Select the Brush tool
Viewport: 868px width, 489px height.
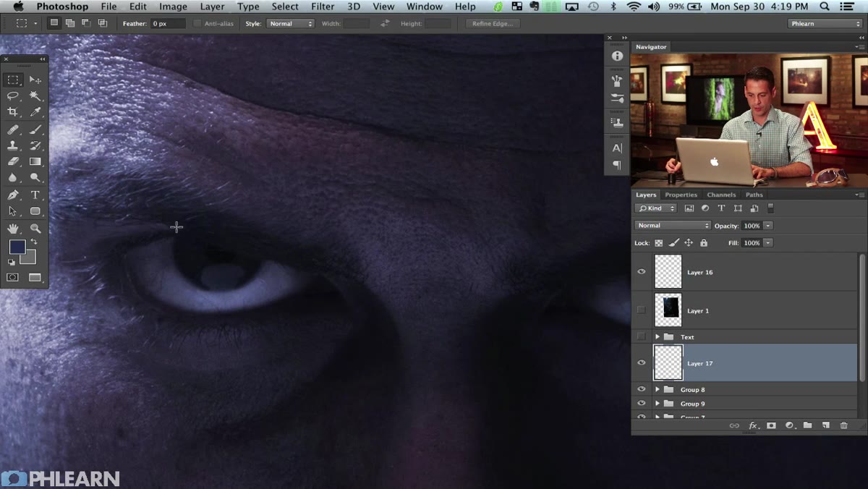35,129
